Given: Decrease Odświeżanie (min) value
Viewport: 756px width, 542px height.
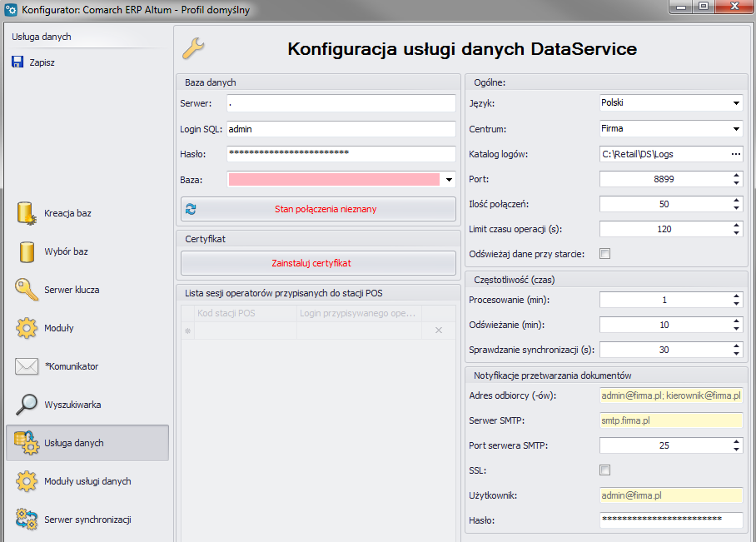Looking at the screenshot, I should point(736,328).
